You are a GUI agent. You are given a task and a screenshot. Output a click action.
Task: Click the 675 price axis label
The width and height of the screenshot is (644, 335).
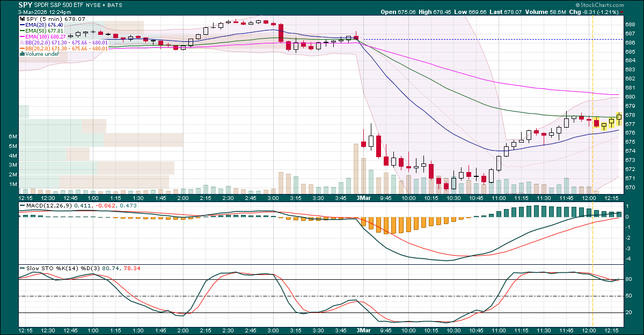[x=630, y=142]
